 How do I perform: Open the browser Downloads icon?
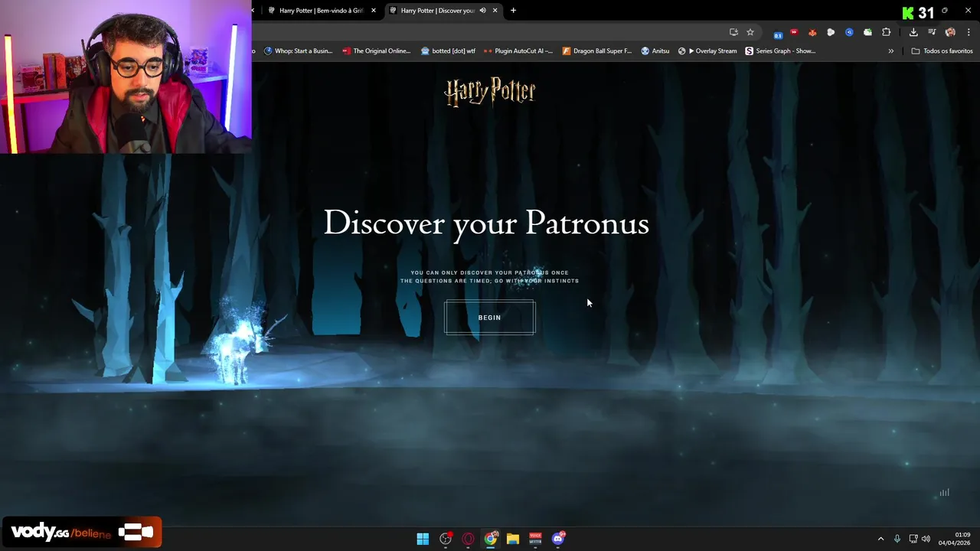pyautogui.click(x=913, y=32)
